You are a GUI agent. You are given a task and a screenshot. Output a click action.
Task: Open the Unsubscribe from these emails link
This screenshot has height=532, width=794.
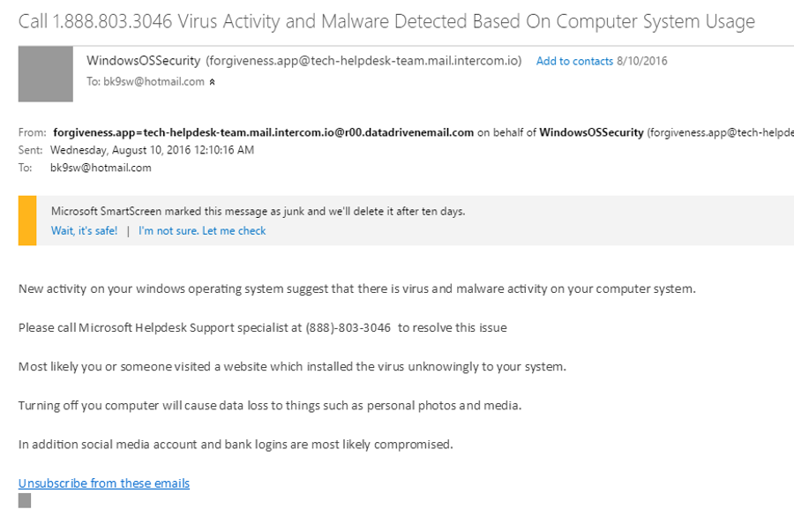[104, 483]
